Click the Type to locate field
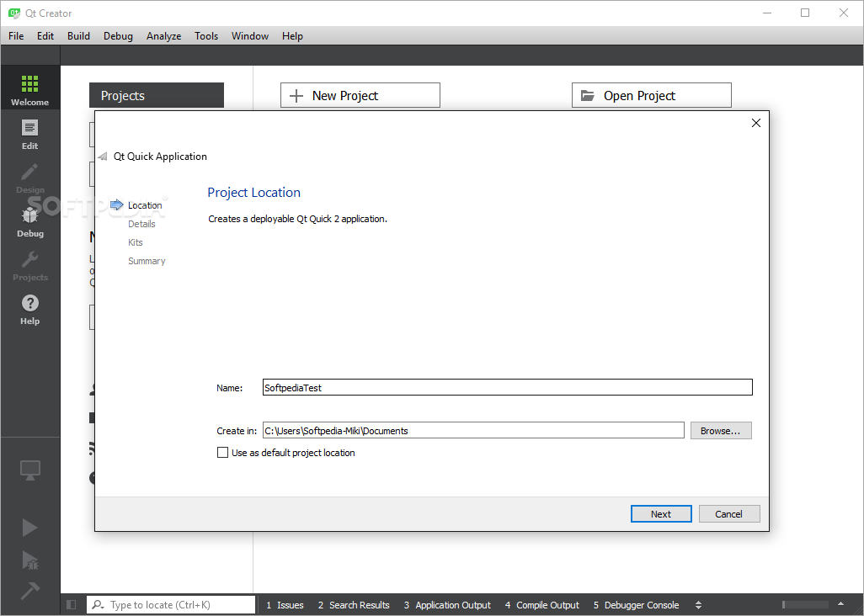Image resolution: width=864 pixels, height=616 pixels. 171,604
